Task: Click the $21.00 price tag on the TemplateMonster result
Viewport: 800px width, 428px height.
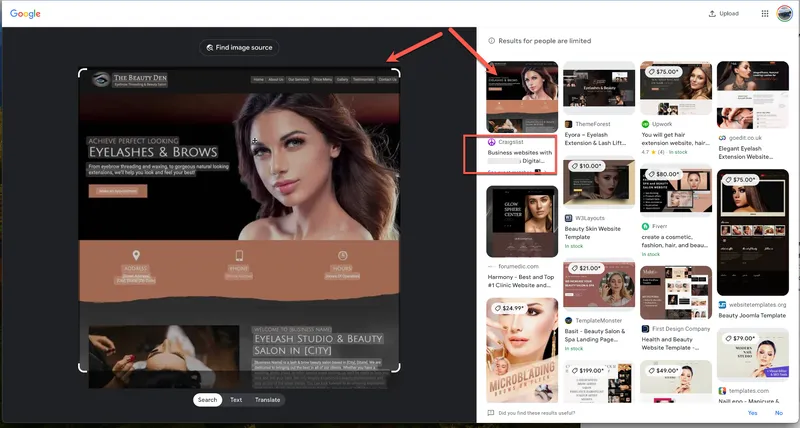Action: 586,268
